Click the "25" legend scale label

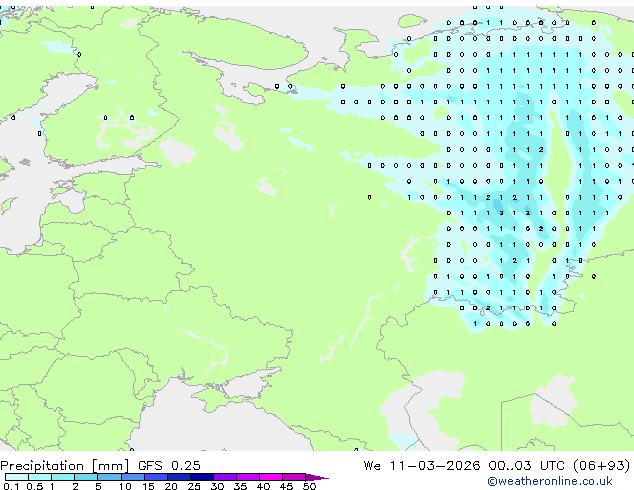tap(194, 486)
